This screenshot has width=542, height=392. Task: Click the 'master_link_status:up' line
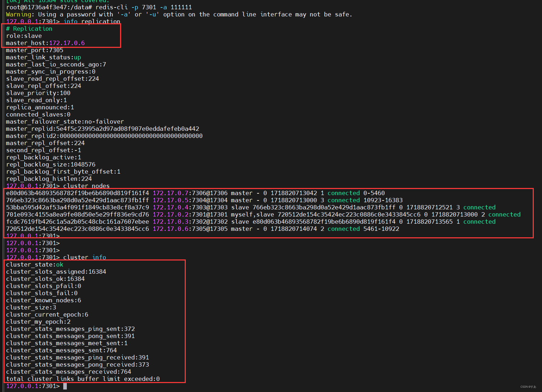44,57
